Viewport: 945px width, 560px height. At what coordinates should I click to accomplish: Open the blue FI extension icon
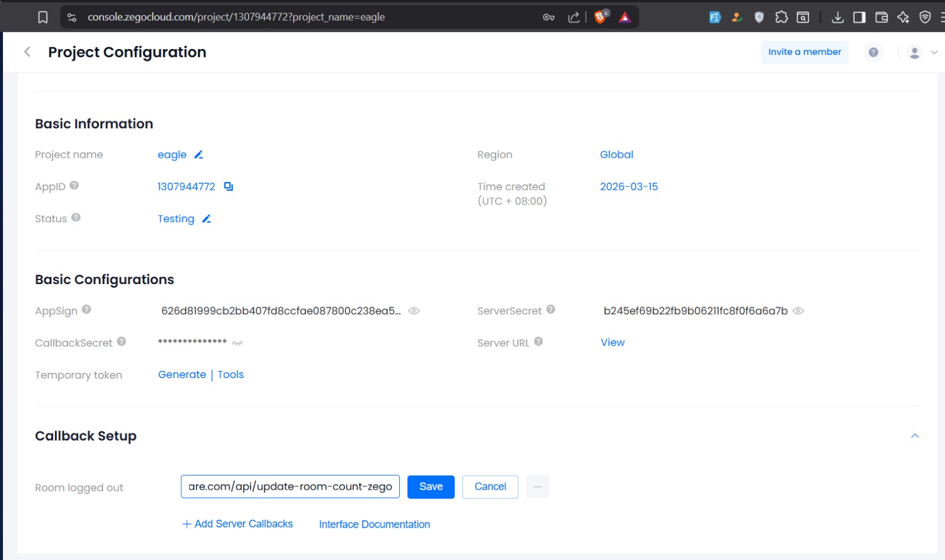(715, 17)
